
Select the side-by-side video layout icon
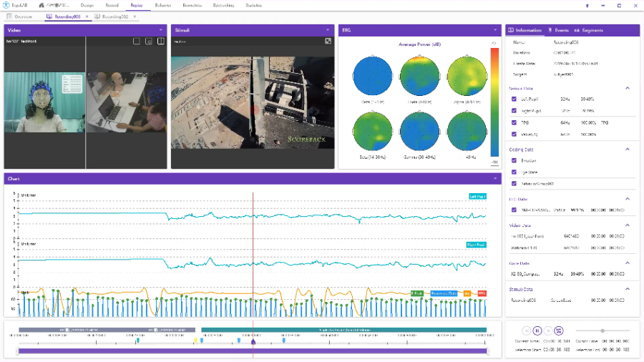coord(160,41)
